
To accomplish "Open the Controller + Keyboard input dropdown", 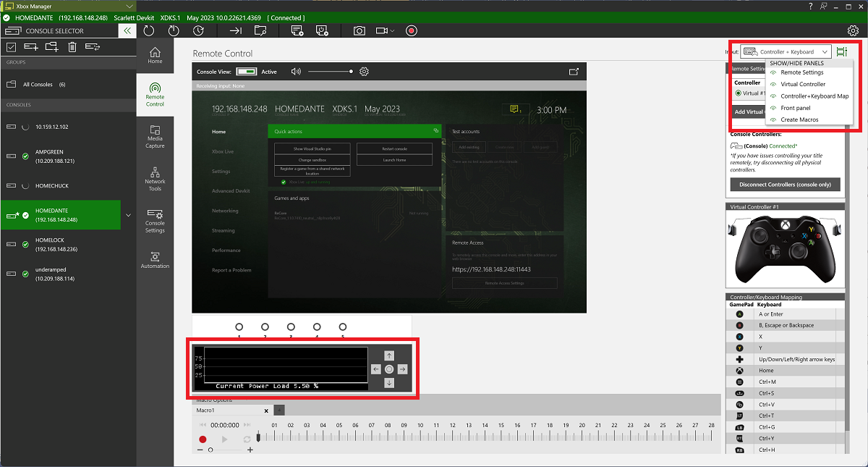I will (785, 51).
